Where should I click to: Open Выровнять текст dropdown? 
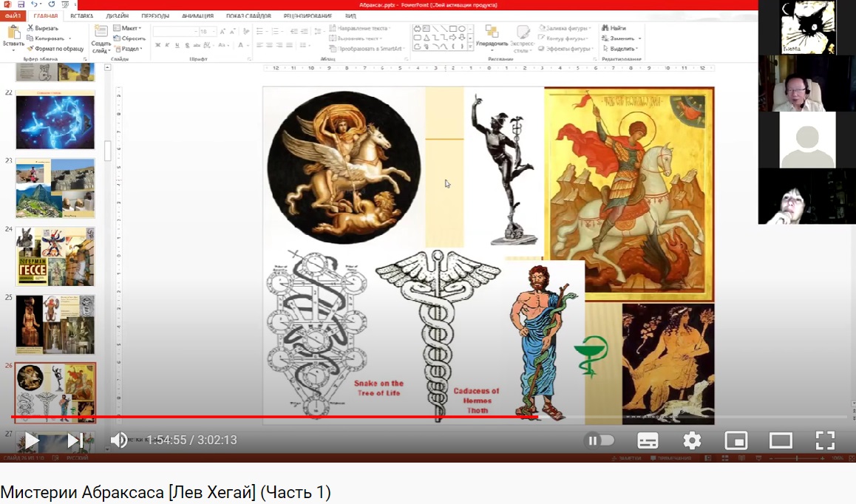(x=356, y=38)
